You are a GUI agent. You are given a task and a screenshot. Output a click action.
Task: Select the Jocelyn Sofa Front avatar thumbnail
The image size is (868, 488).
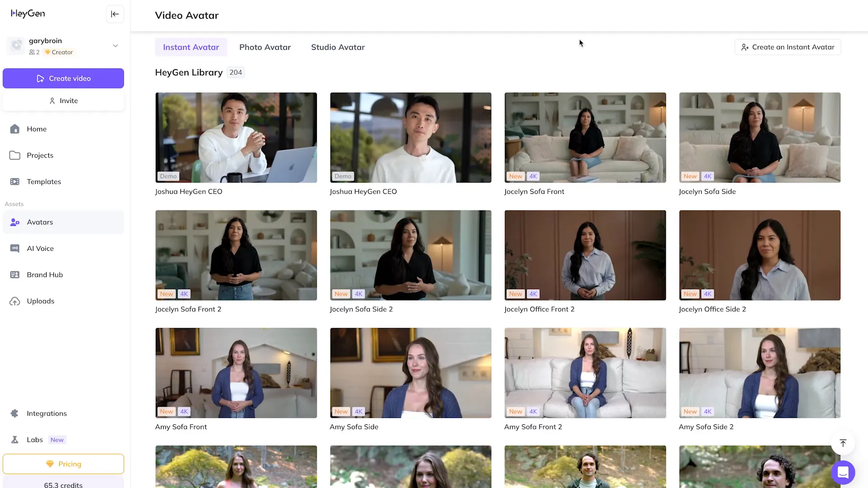(x=585, y=138)
